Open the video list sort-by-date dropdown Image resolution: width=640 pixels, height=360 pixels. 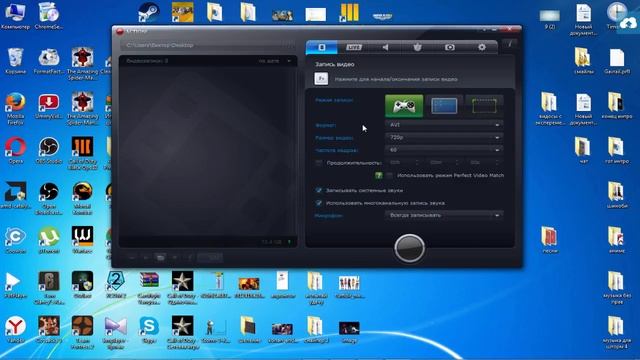[x=275, y=61]
